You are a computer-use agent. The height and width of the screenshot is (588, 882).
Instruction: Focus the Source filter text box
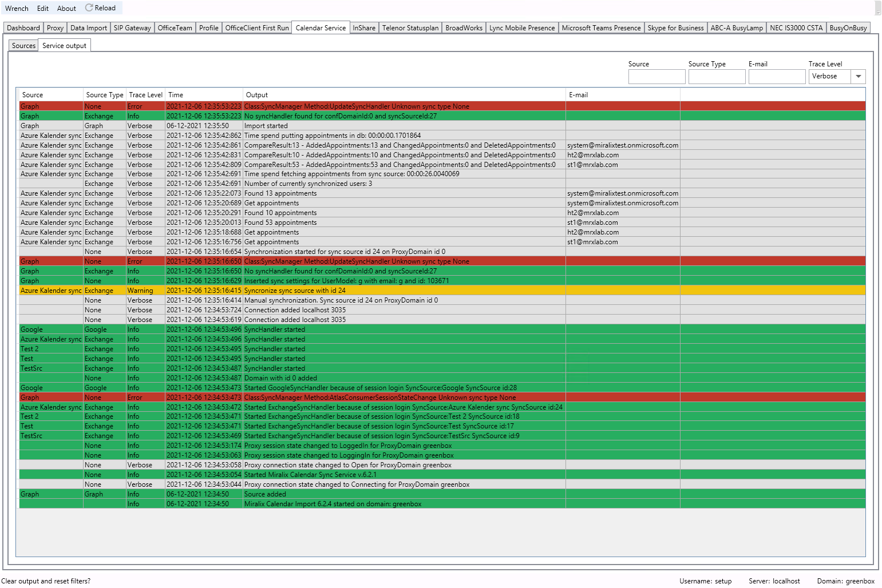(656, 77)
